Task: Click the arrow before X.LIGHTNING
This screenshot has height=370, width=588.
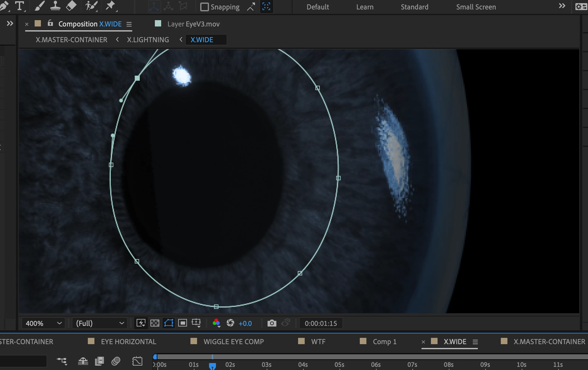Action: click(x=117, y=39)
